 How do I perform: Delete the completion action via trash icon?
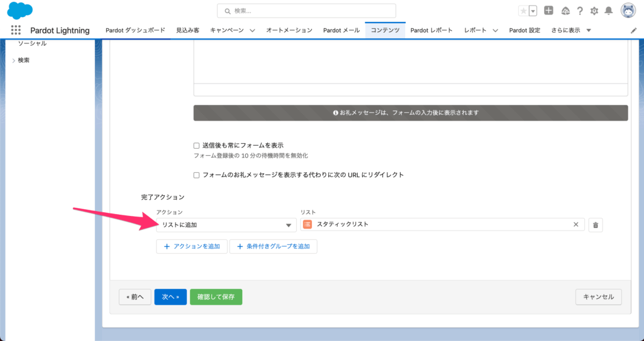pyautogui.click(x=596, y=225)
